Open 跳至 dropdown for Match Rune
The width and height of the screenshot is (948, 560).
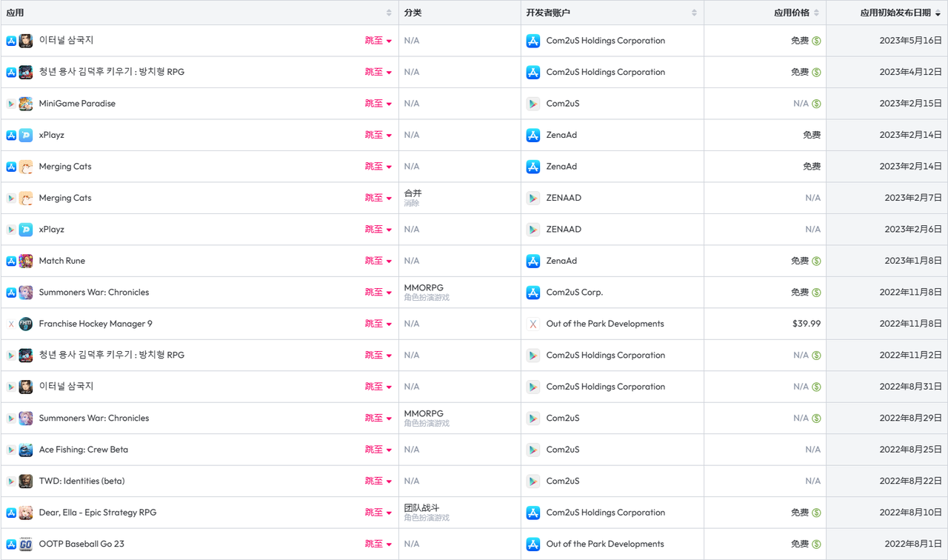(378, 261)
